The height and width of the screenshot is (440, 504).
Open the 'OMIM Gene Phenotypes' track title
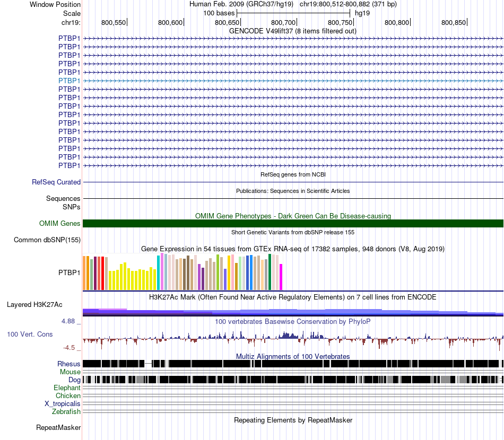(x=293, y=216)
